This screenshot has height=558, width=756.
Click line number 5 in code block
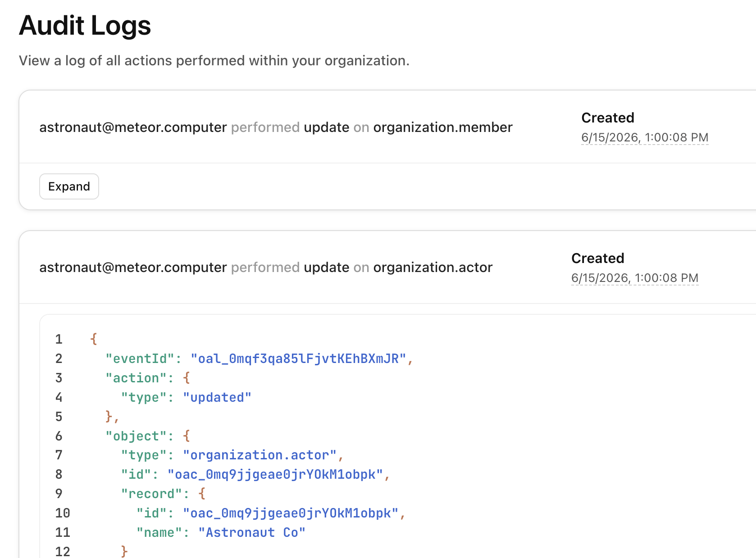(59, 417)
